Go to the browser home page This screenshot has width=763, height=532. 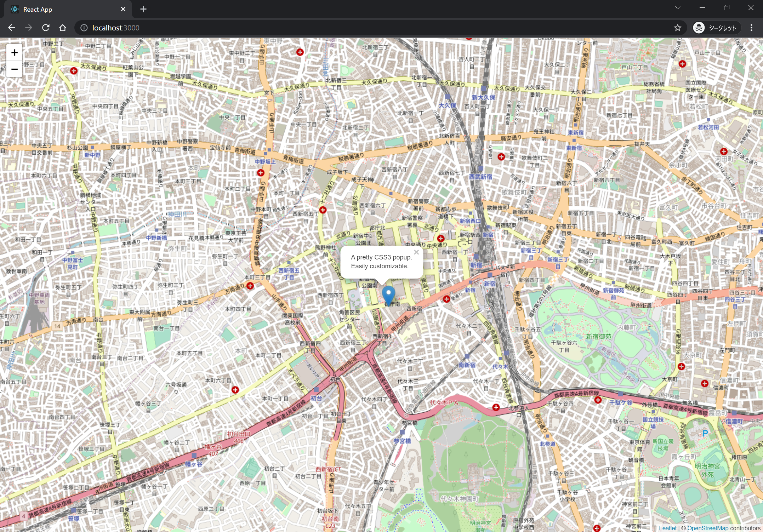pos(63,28)
